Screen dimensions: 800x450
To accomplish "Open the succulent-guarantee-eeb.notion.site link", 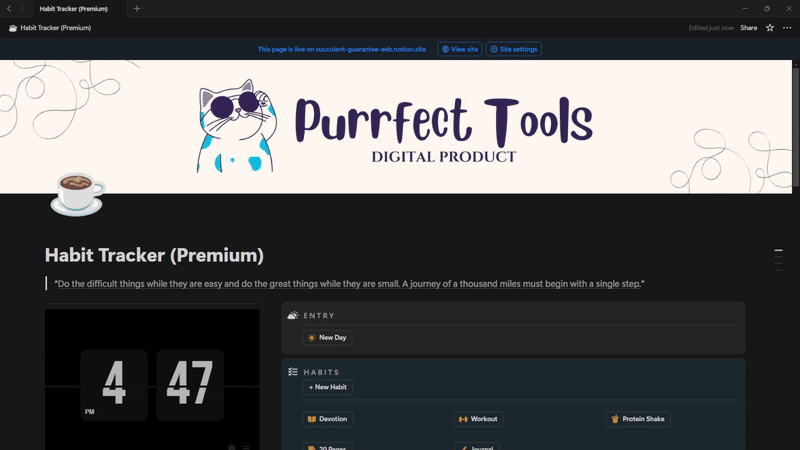I will [370, 49].
